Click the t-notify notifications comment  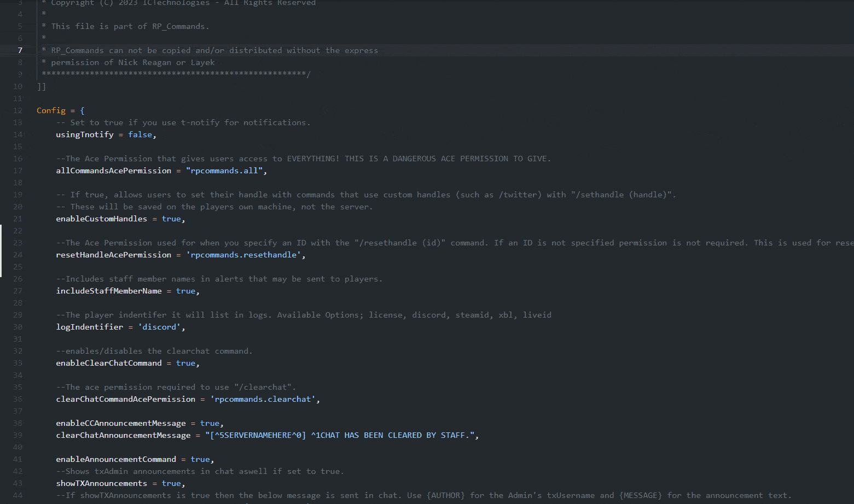point(183,122)
